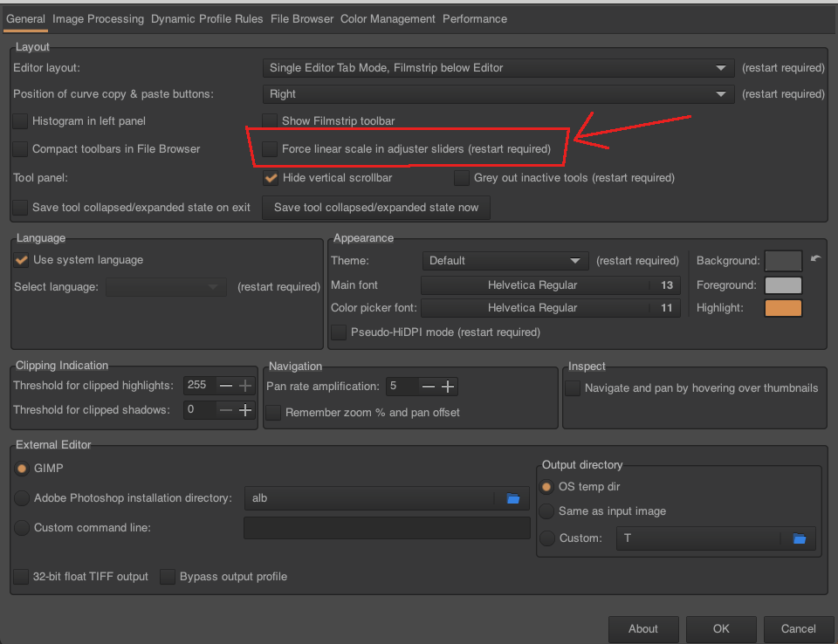Decrease clipped highlights threshold with minus
838x644 pixels.
(226, 386)
